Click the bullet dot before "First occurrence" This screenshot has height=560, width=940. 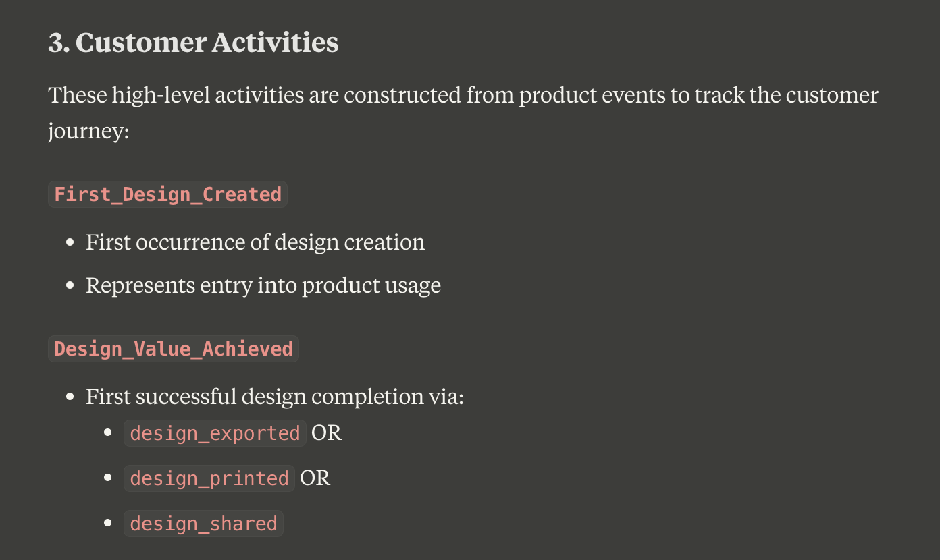(x=70, y=242)
